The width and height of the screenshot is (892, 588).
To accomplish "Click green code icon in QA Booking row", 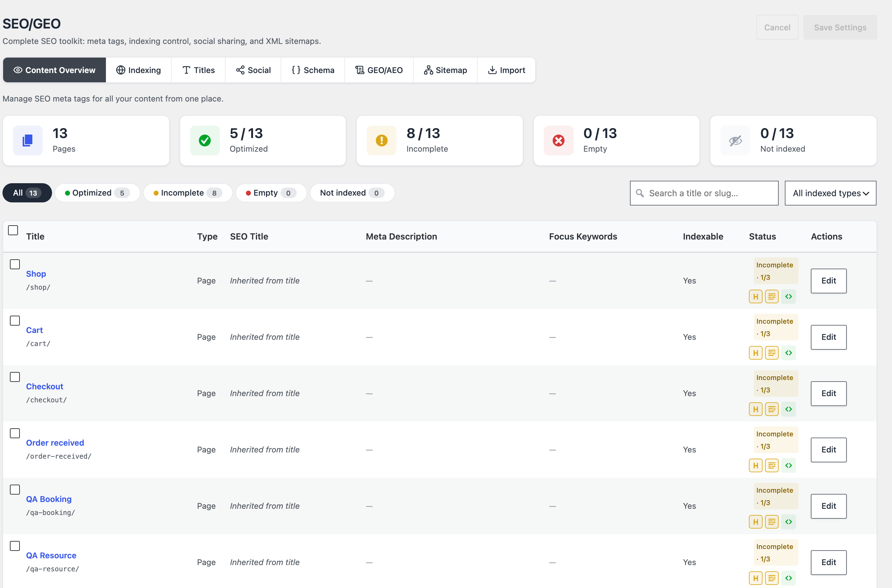I will click(789, 522).
